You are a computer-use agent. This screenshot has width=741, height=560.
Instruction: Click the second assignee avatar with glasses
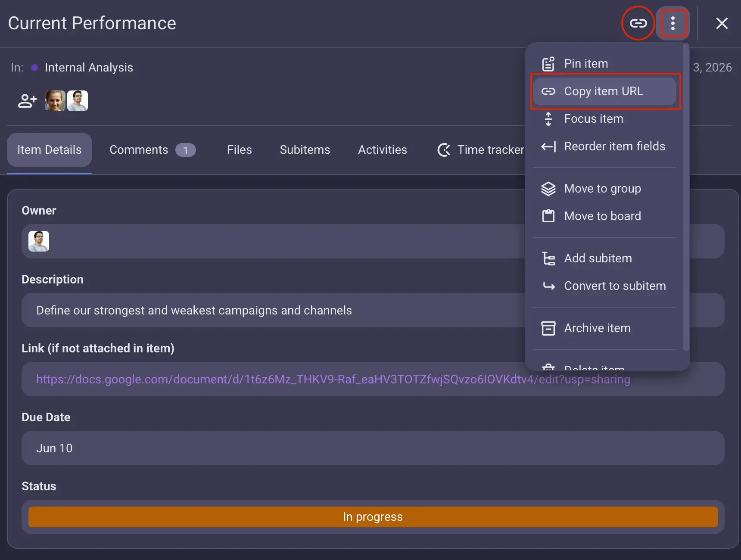[x=78, y=101]
